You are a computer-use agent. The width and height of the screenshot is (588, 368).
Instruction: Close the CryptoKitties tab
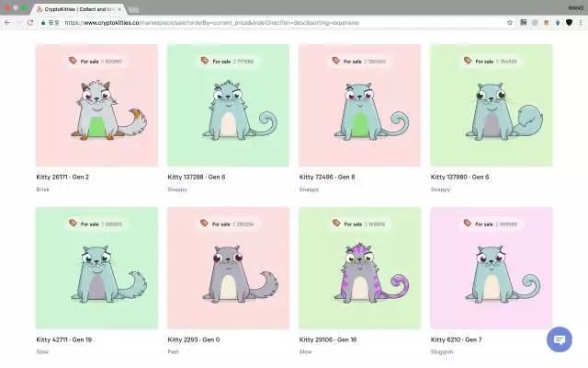(x=119, y=9)
